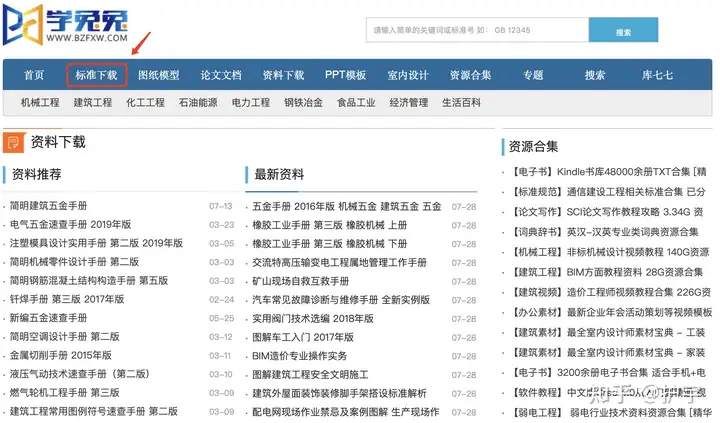Open 简明空调设计手册 第二版 link
The image size is (720, 423).
[65, 337]
